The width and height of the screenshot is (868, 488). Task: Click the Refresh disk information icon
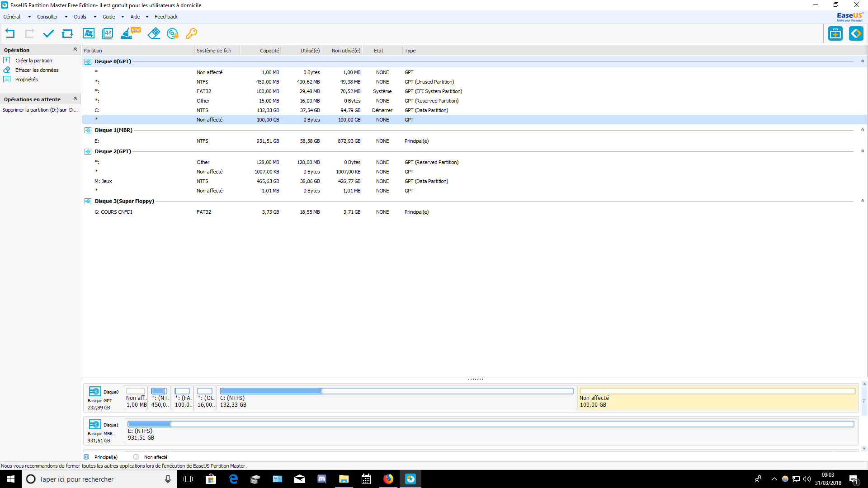[x=67, y=33]
